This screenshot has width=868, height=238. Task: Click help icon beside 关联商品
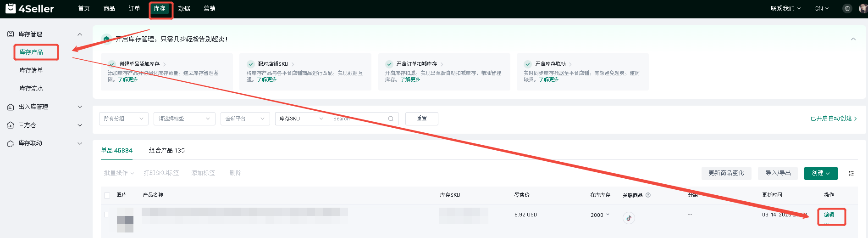pyautogui.click(x=648, y=195)
